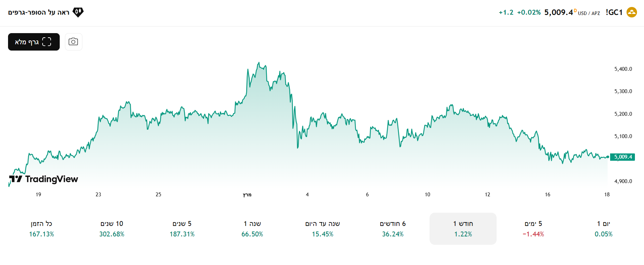Open the 'ראה על הסופר-גרפים' link
This screenshot has height=265, width=644.
click(39, 13)
